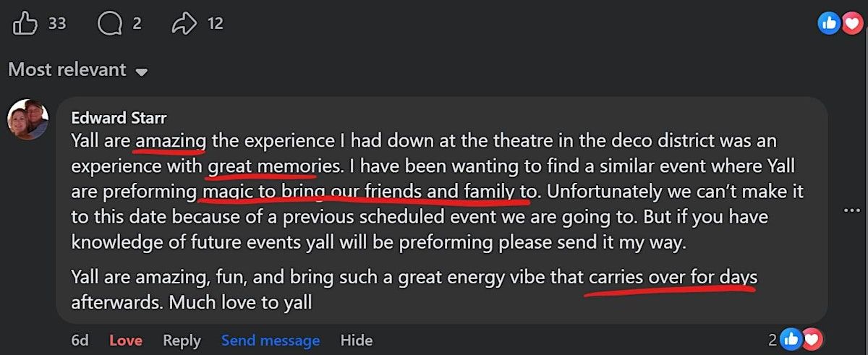Reply to Edward Starr's comment
Image resolution: width=868 pixels, height=355 pixels.
pyautogui.click(x=182, y=340)
